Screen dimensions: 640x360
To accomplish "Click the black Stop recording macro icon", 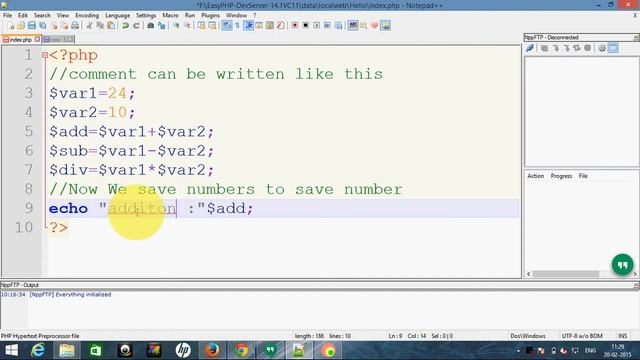I will click(x=305, y=26).
